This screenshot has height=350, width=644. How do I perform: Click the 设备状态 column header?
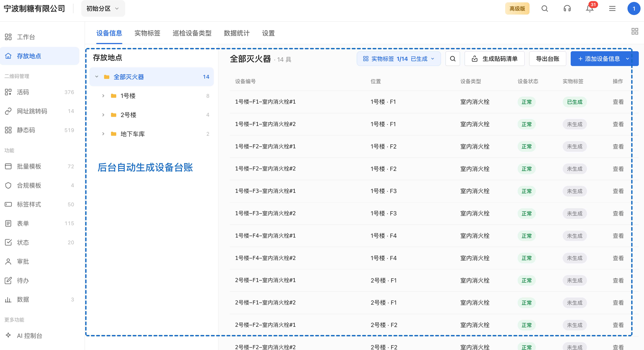528,81
